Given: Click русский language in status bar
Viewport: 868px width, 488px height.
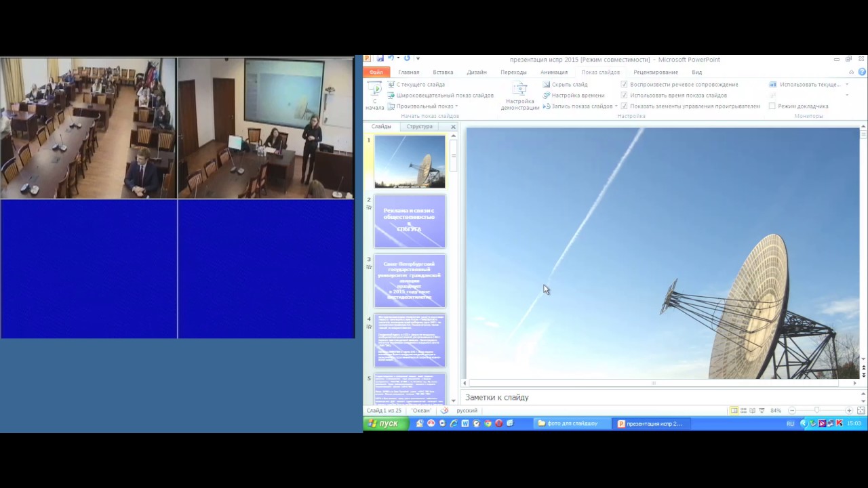Looking at the screenshot, I should 467,411.
